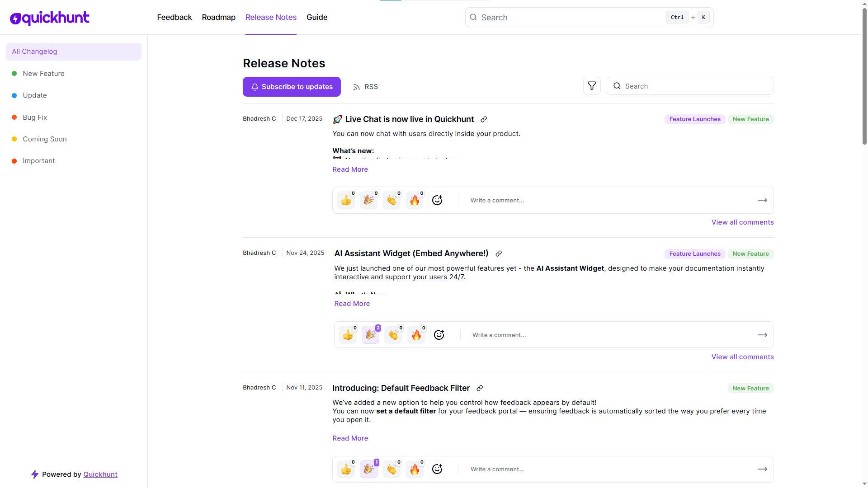Click the RSS feed icon link
This screenshot has height=488, width=868.
(365, 87)
